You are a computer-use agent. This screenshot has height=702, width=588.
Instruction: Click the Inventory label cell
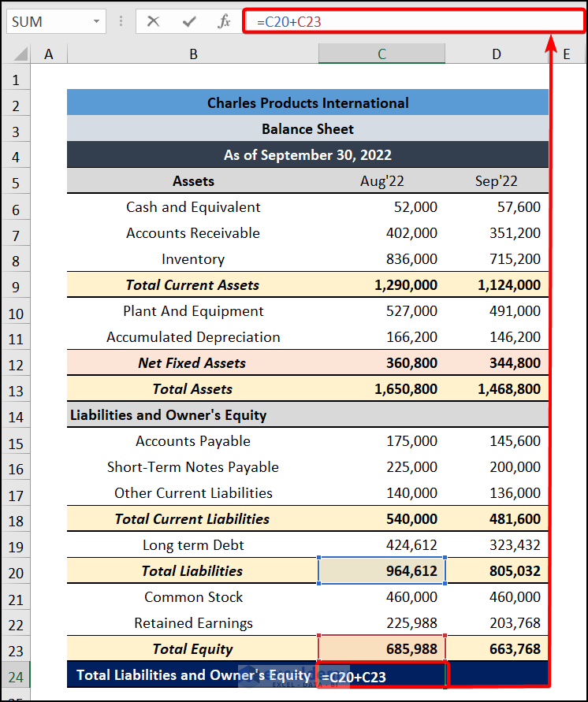[193, 258]
